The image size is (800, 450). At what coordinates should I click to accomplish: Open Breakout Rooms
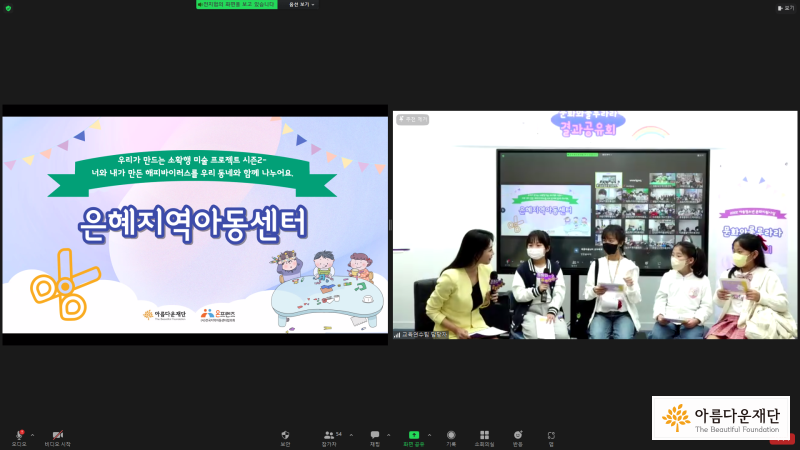click(484, 438)
